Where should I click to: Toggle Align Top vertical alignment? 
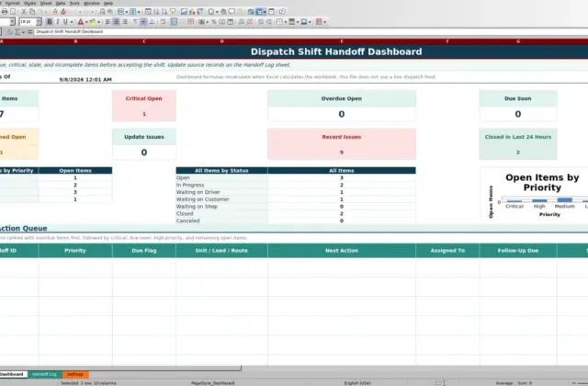coord(135,22)
